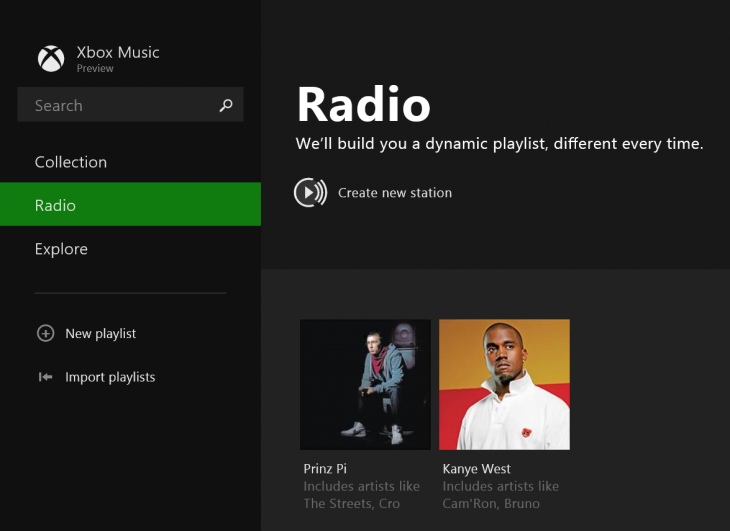This screenshot has height=531, width=730.
Task: Click the New playlist label
Action: click(101, 334)
